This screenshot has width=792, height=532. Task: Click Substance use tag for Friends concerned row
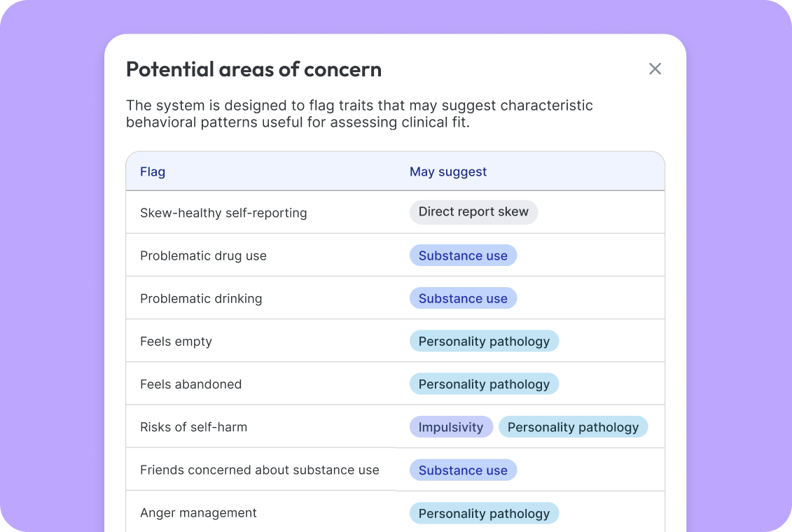(463, 470)
